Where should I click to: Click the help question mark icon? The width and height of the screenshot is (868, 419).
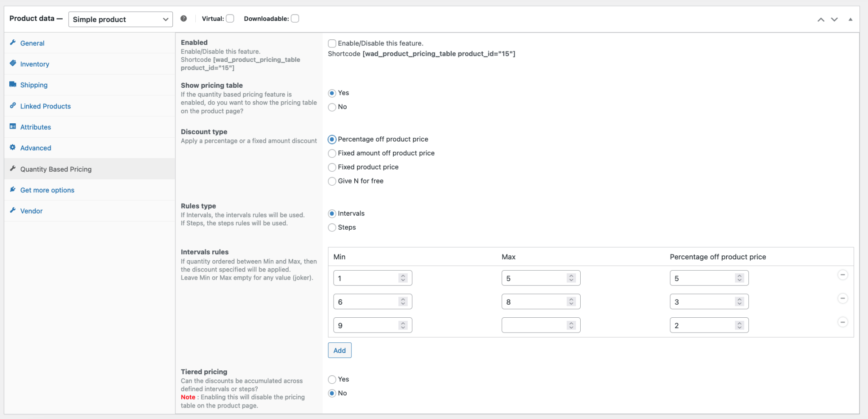click(184, 18)
